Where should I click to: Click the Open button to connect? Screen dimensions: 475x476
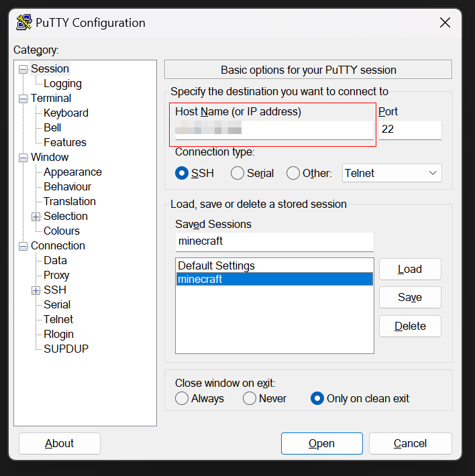pos(321,443)
